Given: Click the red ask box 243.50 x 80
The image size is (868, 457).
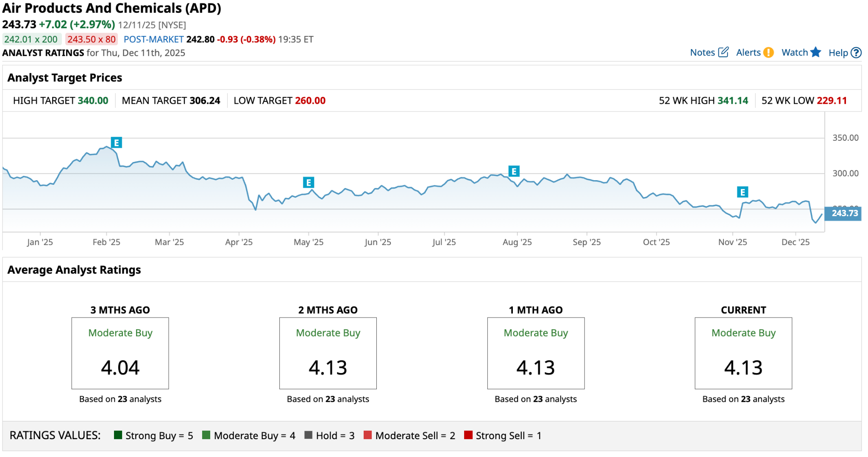Looking at the screenshot, I should [x=91, y=39].
